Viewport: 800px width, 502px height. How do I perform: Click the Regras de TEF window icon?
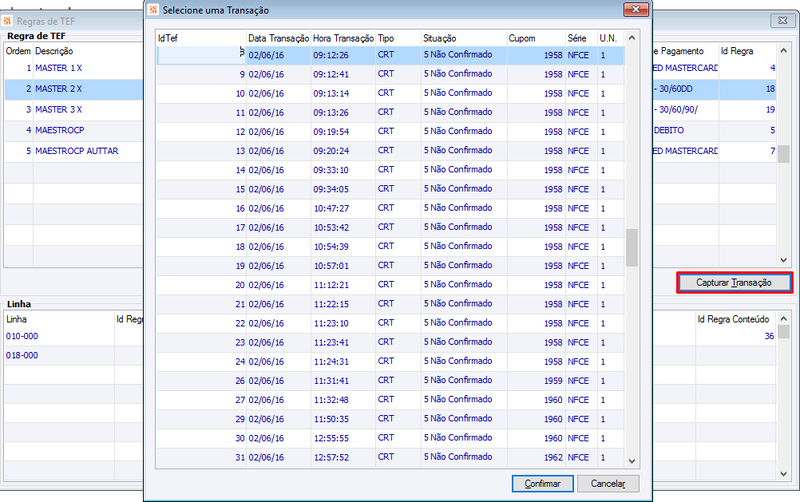pyautogui.click(x=7, y=21)
